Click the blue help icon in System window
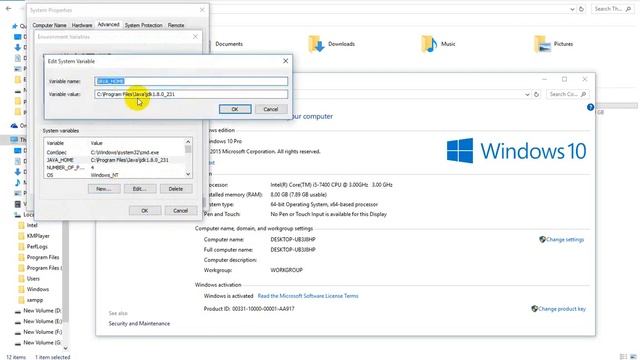The width and height of the screenshot is (640, 360). pos(590,107)
